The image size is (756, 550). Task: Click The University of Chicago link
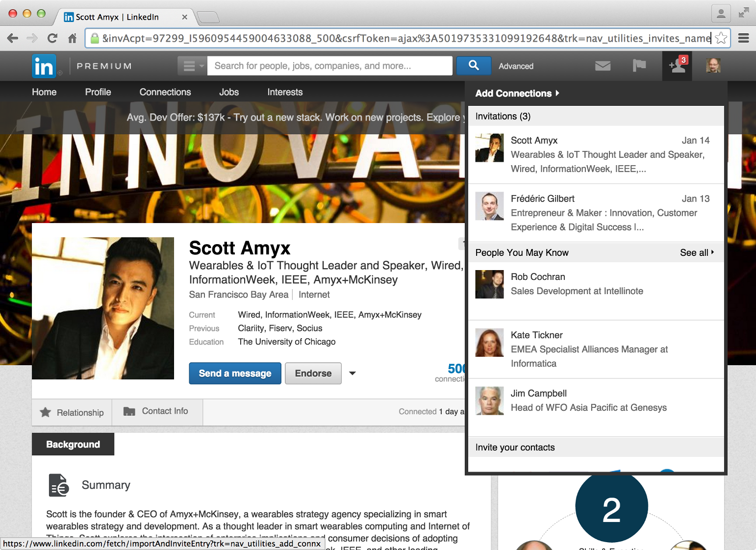287,342
